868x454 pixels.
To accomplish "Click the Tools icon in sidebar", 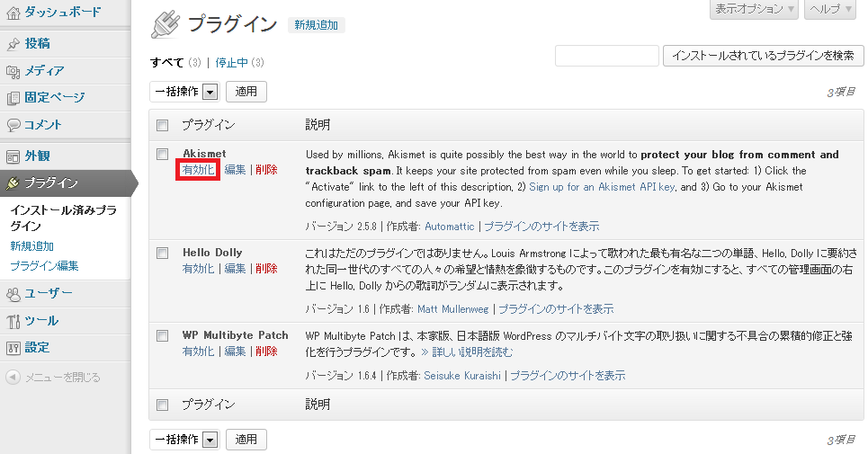I will point(13,321).
